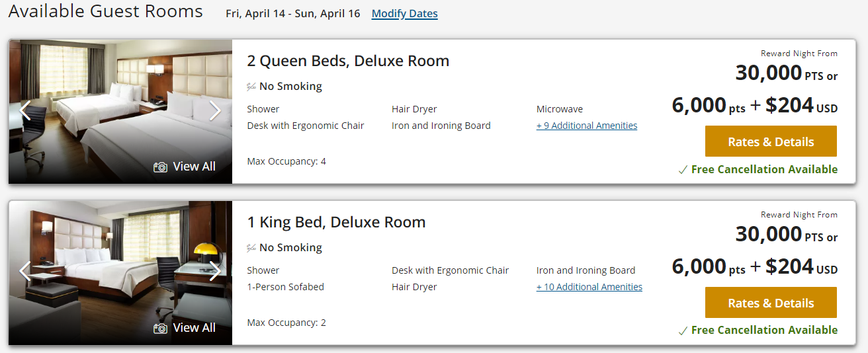Viewport: 868px width, 353px height.
Task: Show previous photo of 1 King Bed room
Action: [x=25, y=271]
